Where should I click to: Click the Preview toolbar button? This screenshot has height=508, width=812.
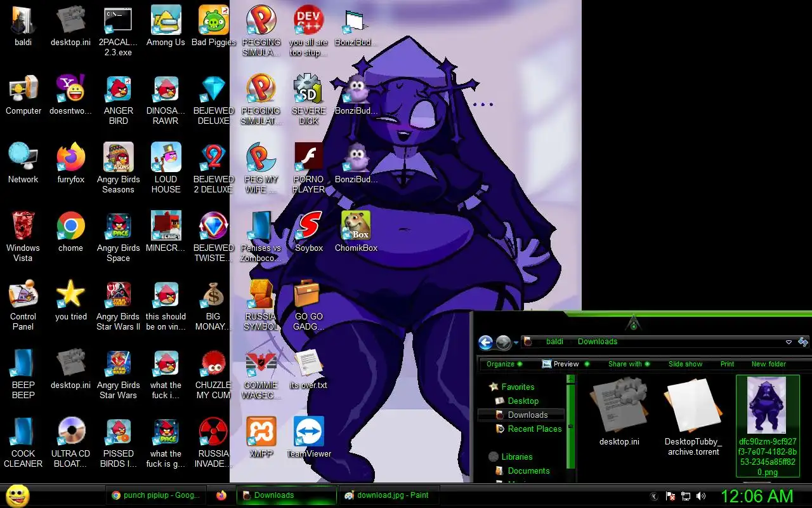[560, 364]
